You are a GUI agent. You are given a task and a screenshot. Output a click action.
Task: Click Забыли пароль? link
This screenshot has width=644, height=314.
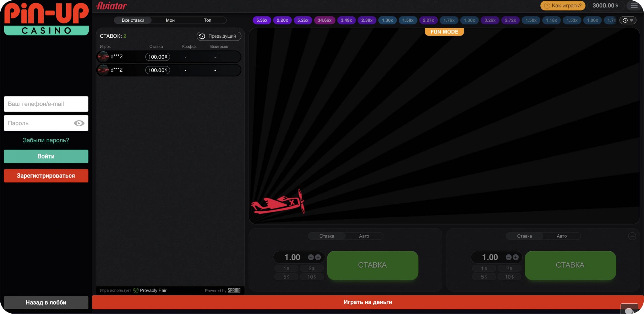point(46,140)
